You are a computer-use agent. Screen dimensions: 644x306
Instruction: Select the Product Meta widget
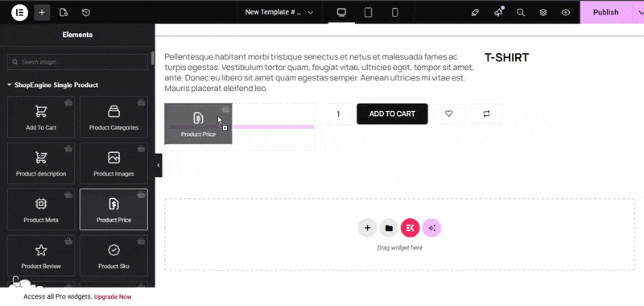[x=41, y=209]
